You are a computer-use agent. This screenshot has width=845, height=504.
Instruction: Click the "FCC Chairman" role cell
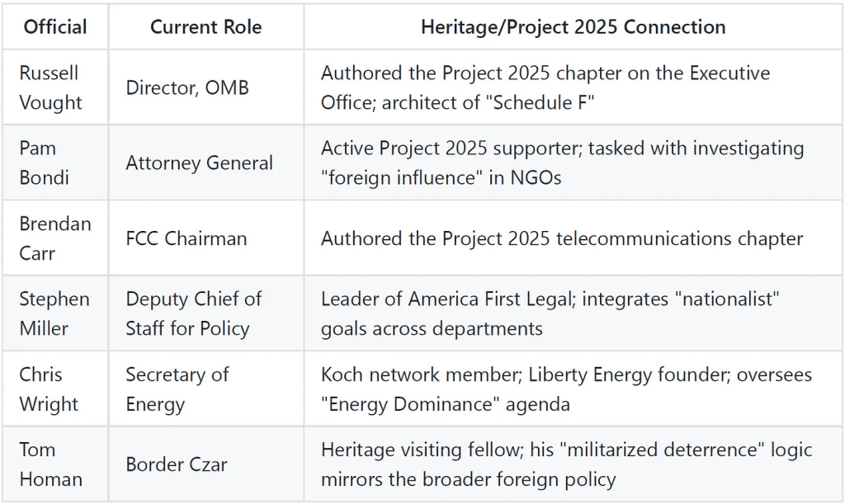[x=186, y=238]
